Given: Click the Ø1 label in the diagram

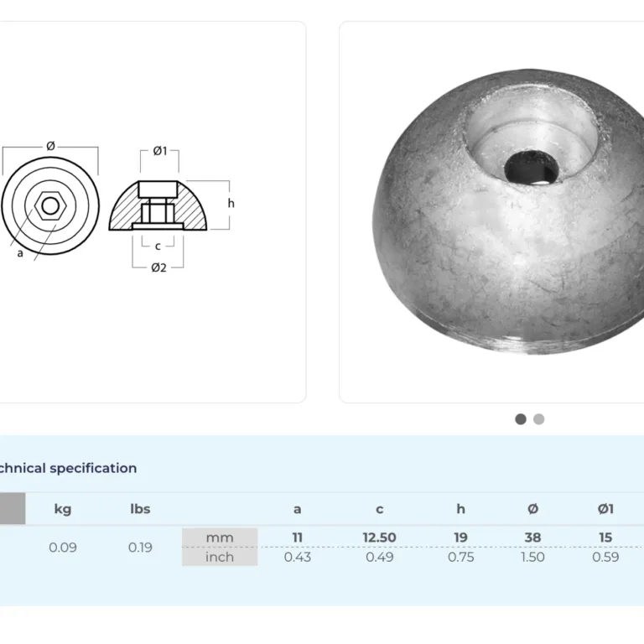Looking at the screenshot, I should pyautogui.click(x=159, y=151).
